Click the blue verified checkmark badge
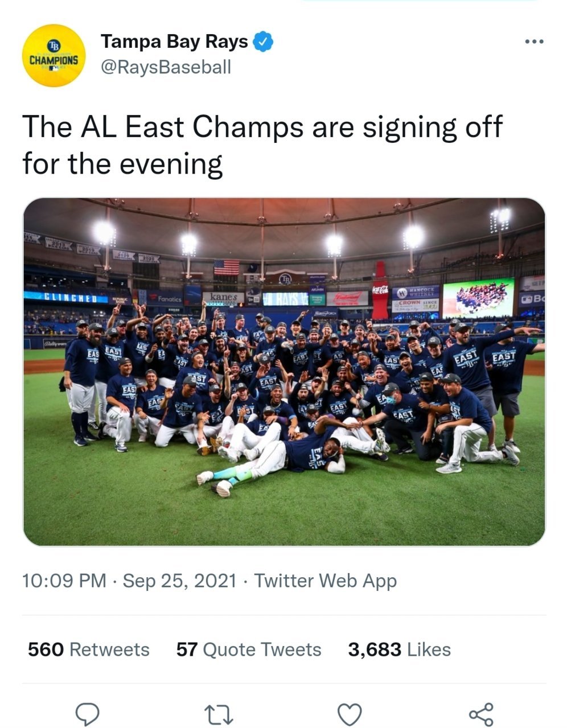This screenshot has height=728, width=567. coord(263,42)
